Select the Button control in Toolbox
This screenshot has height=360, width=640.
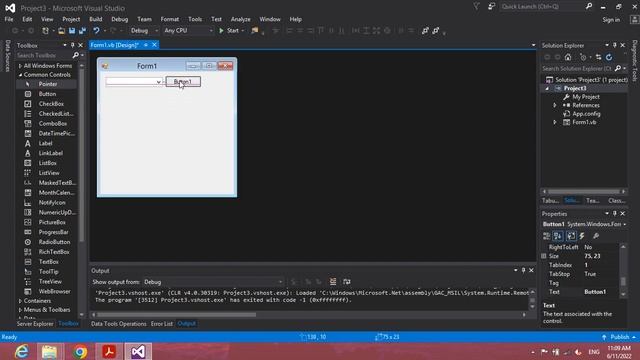pyautogui.click(x=47, y=94)
